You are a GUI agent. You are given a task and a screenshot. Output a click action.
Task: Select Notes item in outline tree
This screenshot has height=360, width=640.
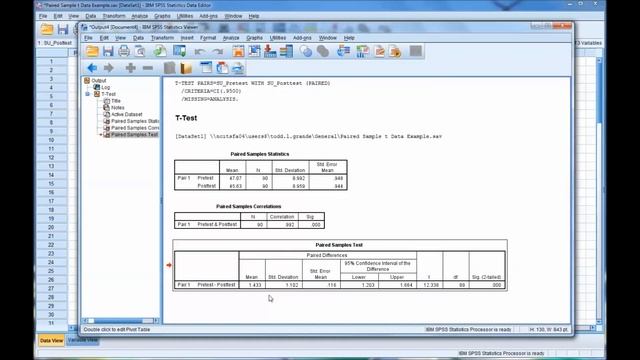(x=118, y=108)
